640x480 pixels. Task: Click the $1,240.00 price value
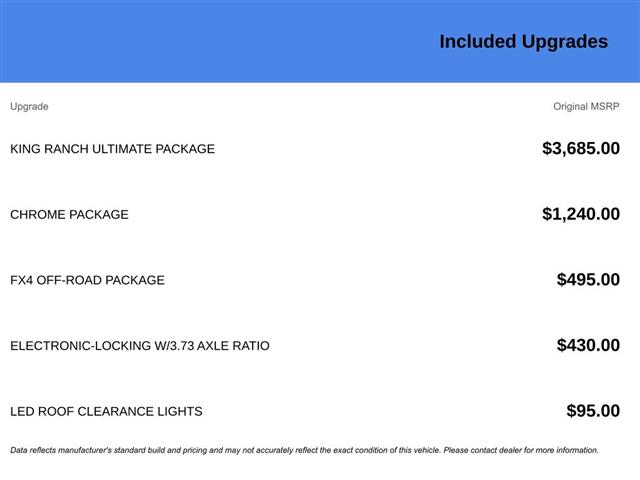point(580,214)
